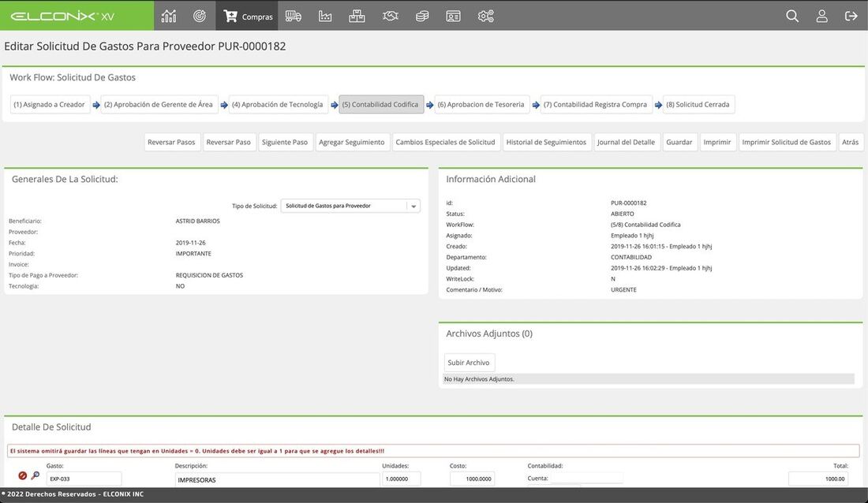Click the red delete icon for EXP-033
This screenshot has width=868, height=503.
(23, 475)
